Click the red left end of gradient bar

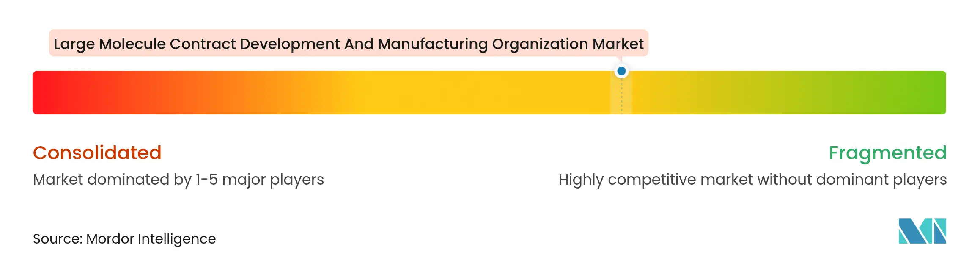click(47, 93)
